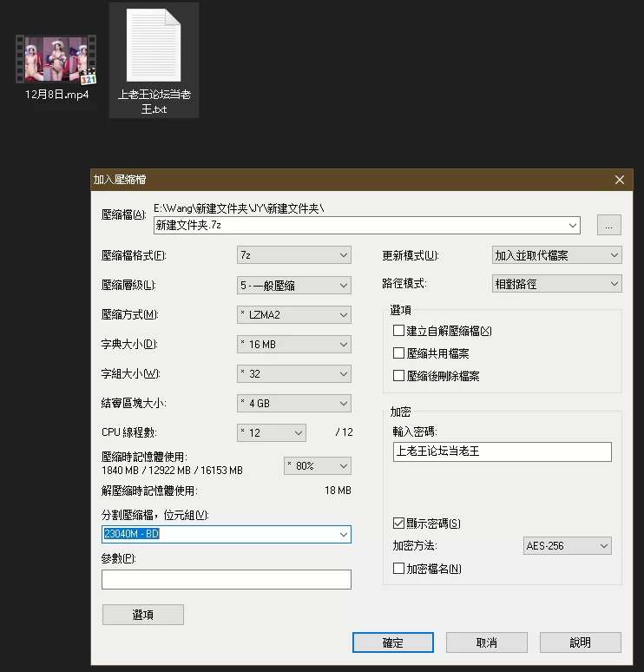Expand the 壓縮方式 LZMA2 dropdown
The height and width of the screenshot is (672, 644).
293,314
